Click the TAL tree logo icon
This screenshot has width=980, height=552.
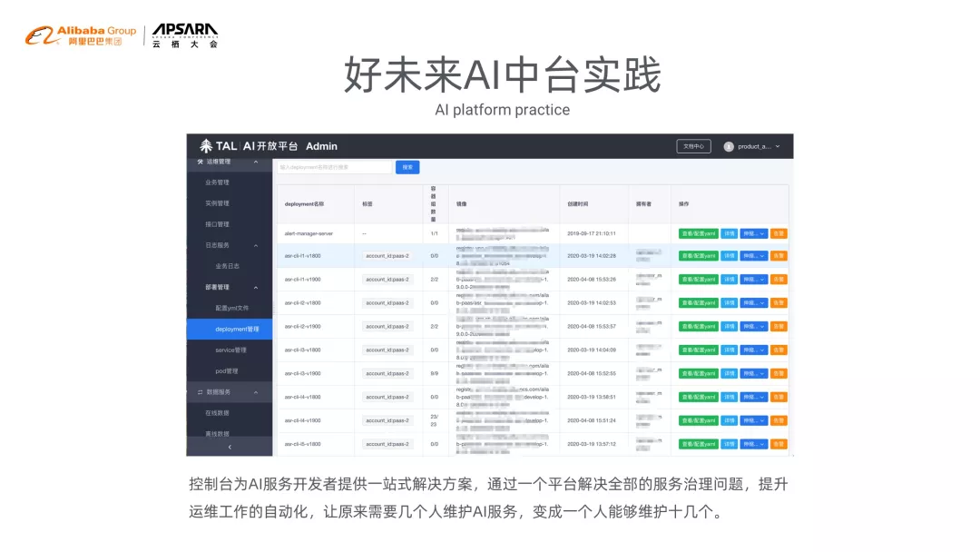point(206,146)
